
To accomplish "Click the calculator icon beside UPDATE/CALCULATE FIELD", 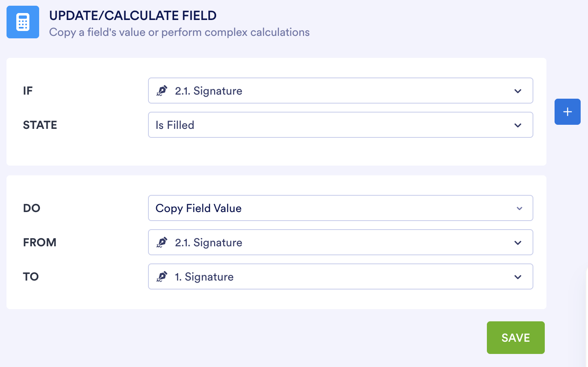I will [22, 22].
